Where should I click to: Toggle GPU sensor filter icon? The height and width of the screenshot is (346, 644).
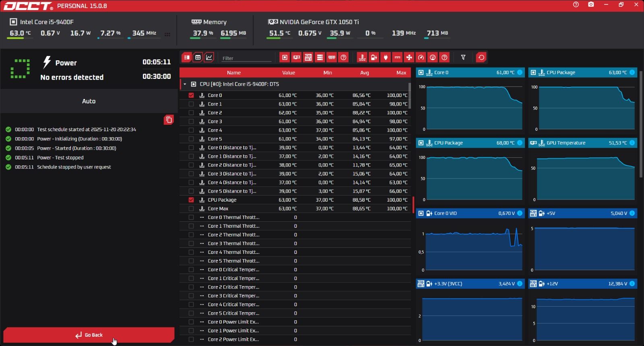(297, 58)
